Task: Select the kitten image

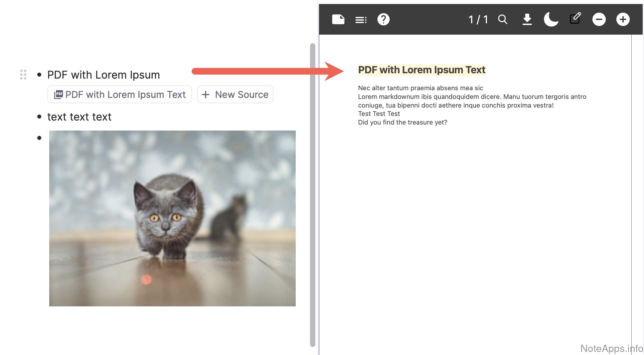Action: click(x=172, y=218)
